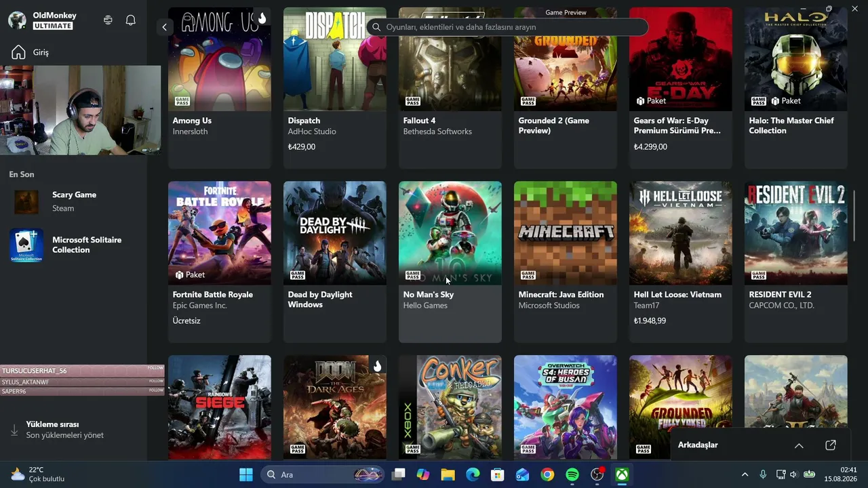Click the CAPCOM CO., LTD. publisher name
Image resolution: width=868 pixels, height=488 pixels.
click(x=782, y=306)
